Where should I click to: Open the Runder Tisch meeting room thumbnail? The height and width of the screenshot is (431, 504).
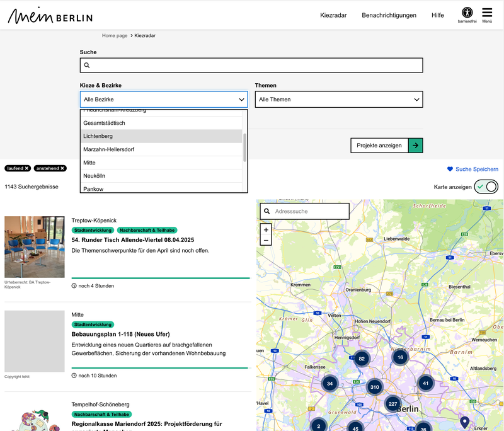35,247
